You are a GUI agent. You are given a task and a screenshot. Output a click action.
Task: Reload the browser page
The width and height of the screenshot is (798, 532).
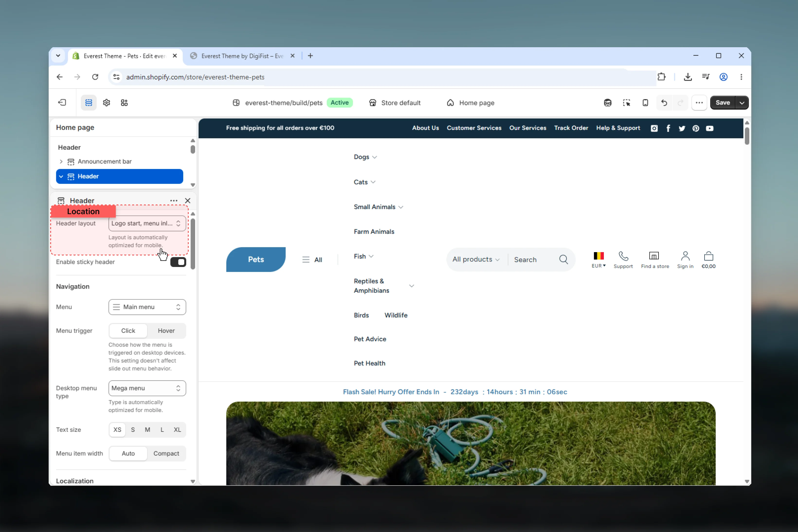tap(95, 77)
